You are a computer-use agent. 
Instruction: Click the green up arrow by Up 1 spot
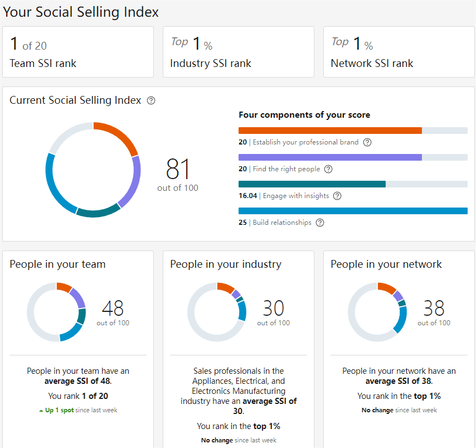[x=41, y=411]
